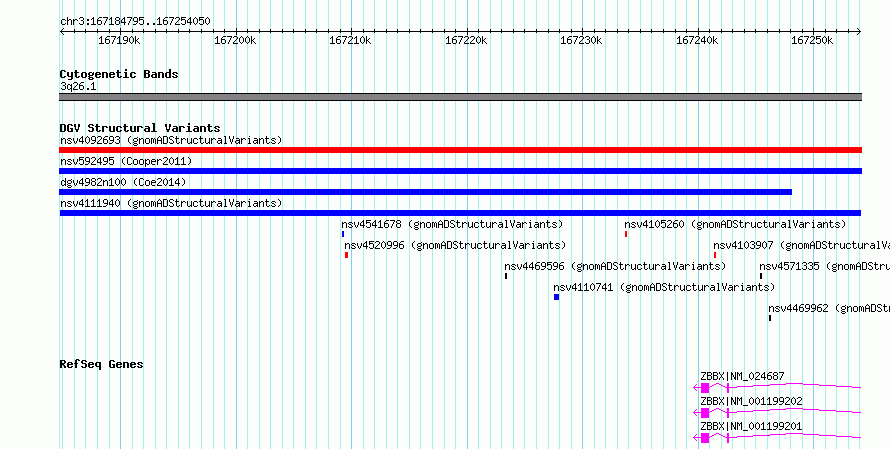
Task: Click the nsv4469962 label text
Action: click(x=829, y=308)
